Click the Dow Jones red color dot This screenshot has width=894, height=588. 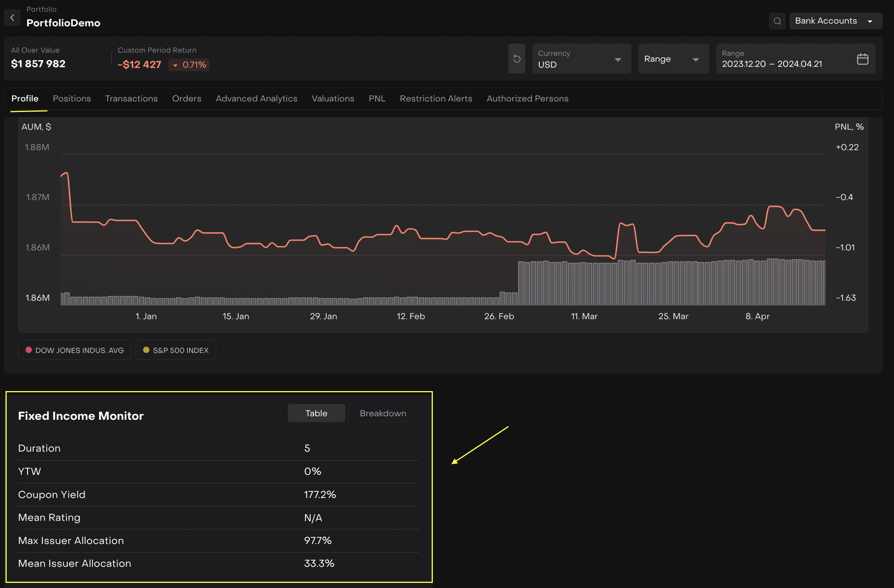pyautogui.click(x=29, y=350)
